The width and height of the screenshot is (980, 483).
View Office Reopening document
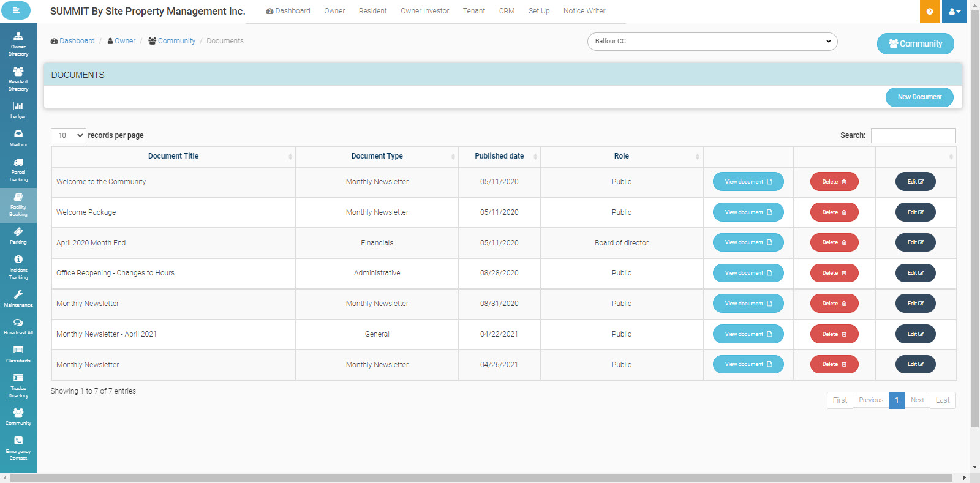pos(748,273)
